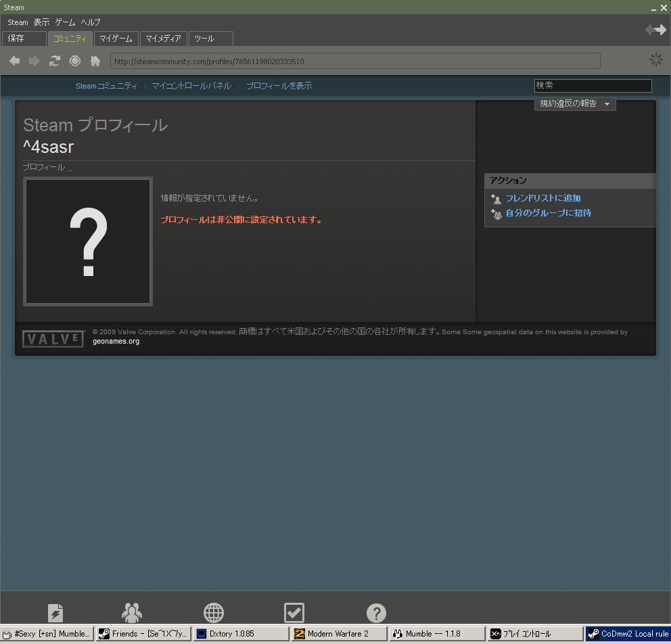The height and width of the screenshot is (644, 671).
Task: Switch to the ツール tab
Action: (210, 39)
